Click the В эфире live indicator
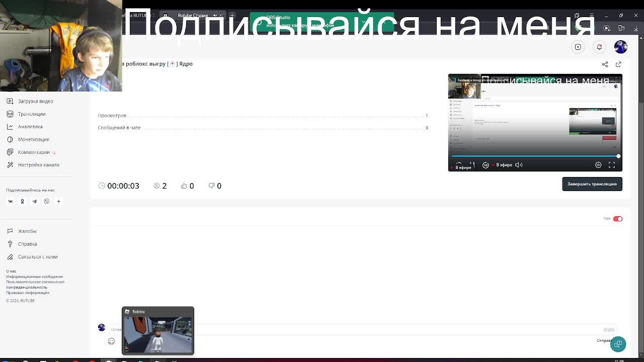Viewport: 644px width, 362px height. (503, 165)
